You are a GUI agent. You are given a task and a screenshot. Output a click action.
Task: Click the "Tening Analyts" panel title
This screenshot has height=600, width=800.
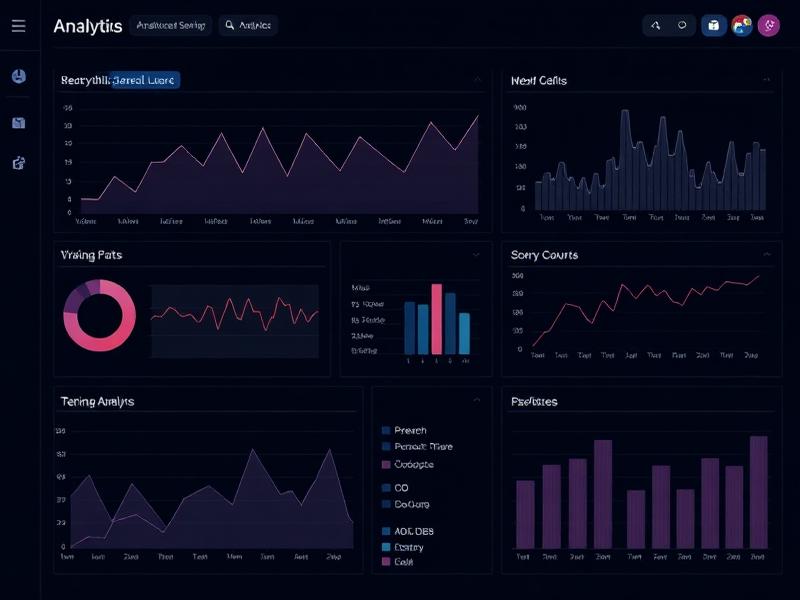[x=97, y=402]
